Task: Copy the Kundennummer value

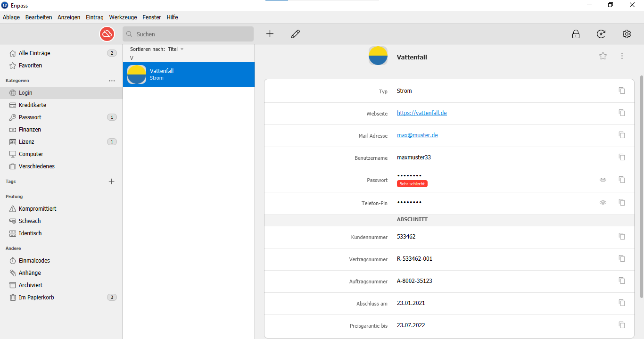Action: (x=622, y=236)
